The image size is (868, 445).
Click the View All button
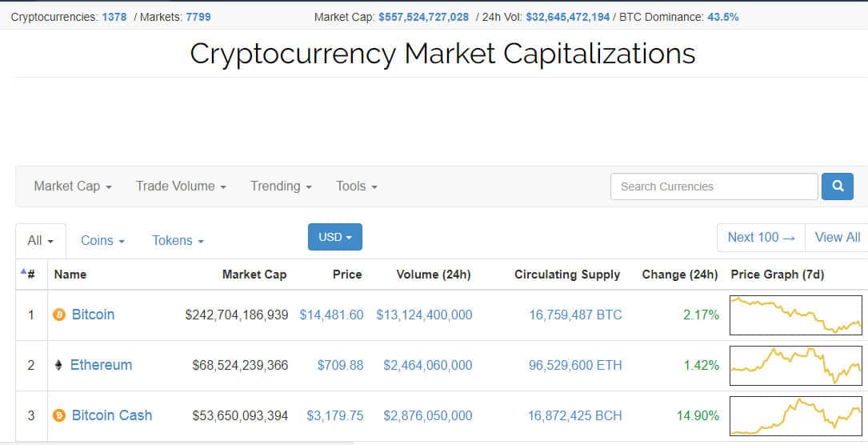point(837,237)
